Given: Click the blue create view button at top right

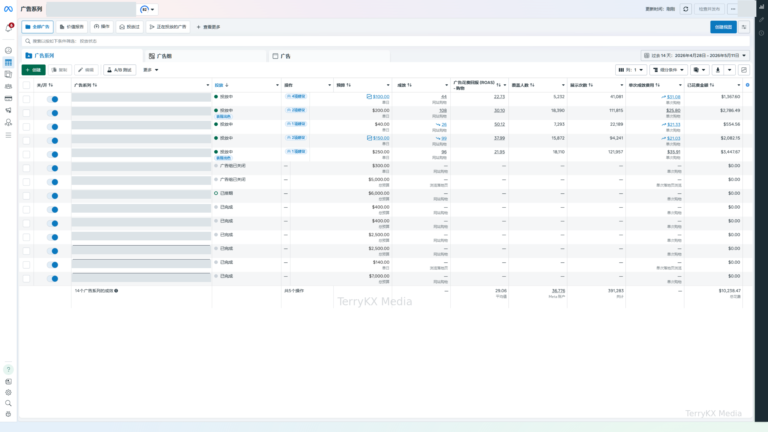Looking at the screenshot, I should [723, 27].
